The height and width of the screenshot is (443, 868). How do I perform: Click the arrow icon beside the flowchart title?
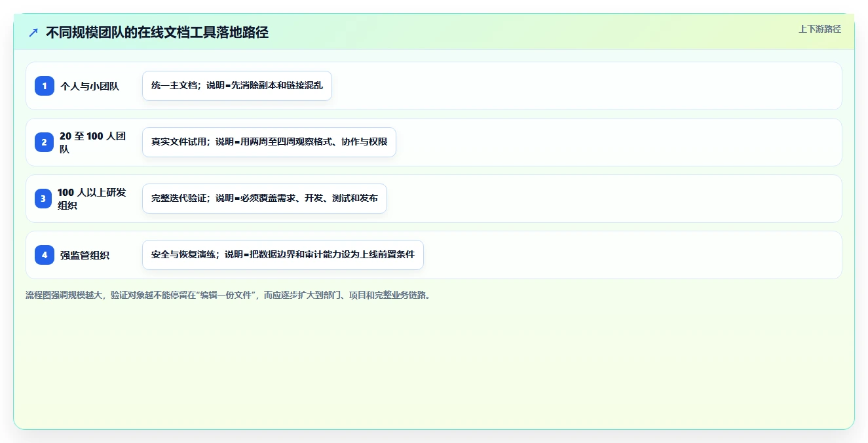(33, 32)
